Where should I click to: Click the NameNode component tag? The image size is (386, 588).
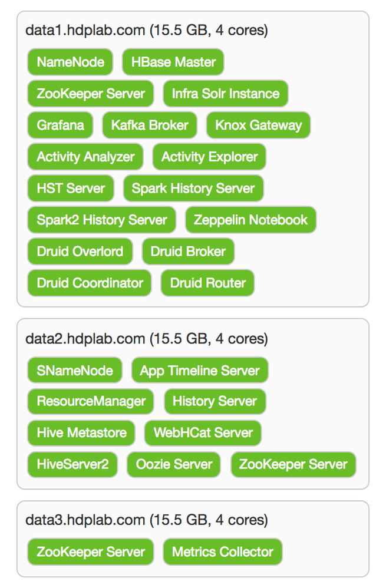70,62
